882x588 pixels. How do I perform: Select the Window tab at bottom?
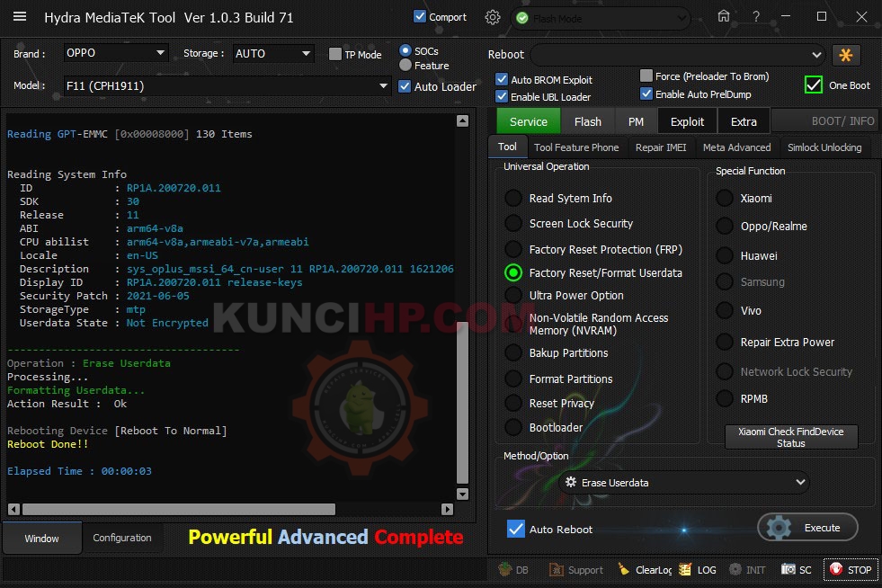(41, 538)
